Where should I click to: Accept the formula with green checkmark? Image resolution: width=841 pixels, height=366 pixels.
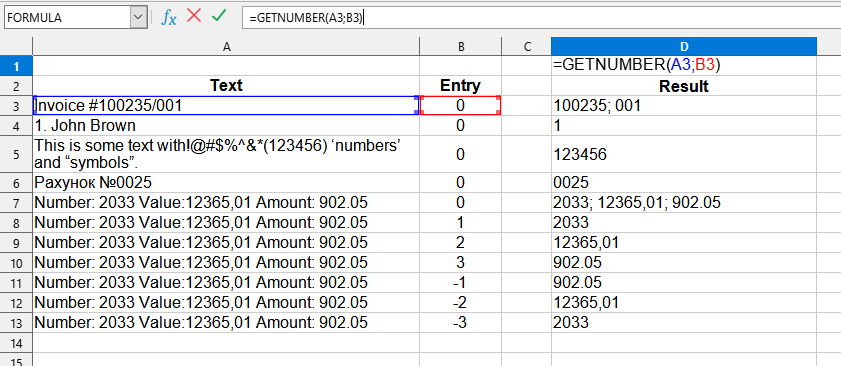pos(218,16)
